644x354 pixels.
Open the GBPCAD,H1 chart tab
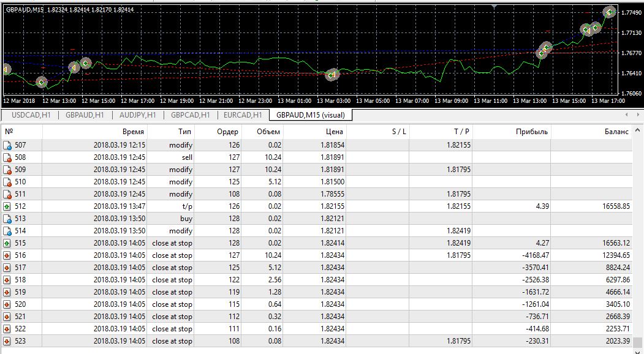191,115
